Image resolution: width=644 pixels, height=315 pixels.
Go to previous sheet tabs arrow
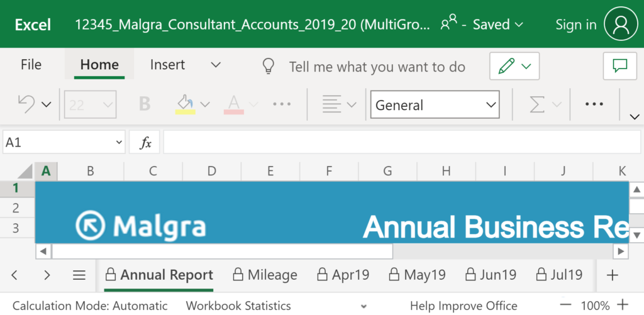pyautogui.click(x=14, y=275)
